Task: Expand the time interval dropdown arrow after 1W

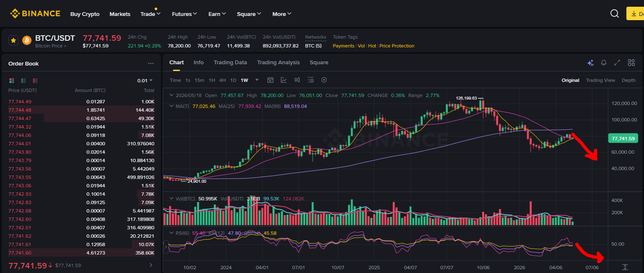Action: [x=257, y=80]
